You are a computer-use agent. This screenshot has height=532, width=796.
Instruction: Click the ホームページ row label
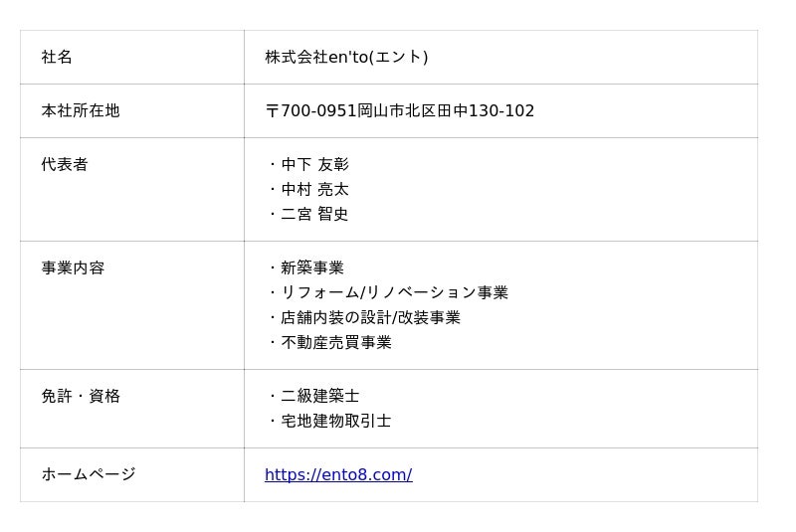click(x=89, y=475)
